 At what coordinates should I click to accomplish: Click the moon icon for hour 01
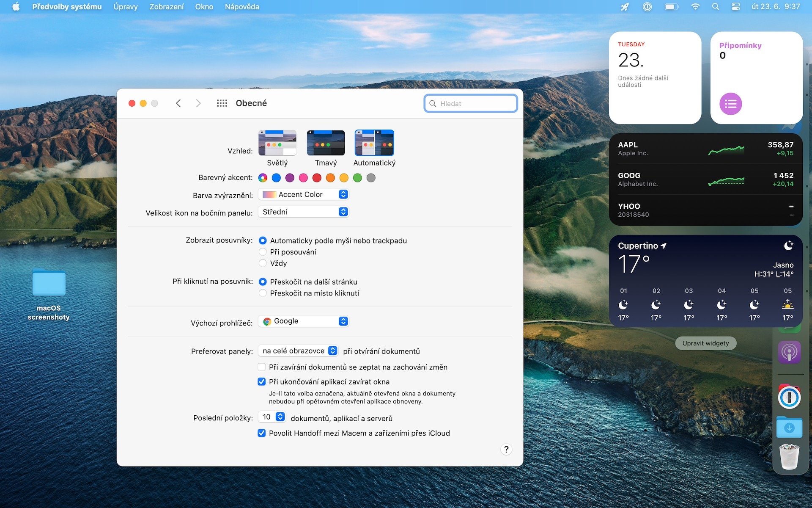623,304
